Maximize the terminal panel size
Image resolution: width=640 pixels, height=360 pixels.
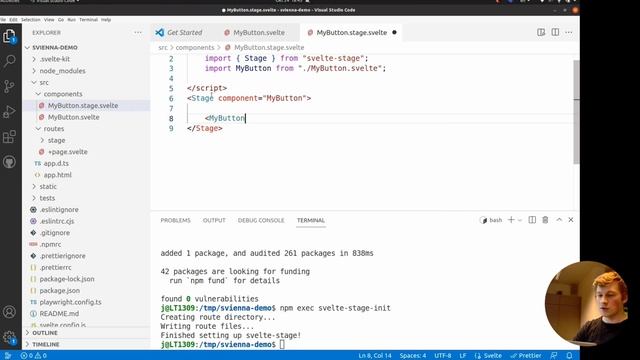pos(559,220)
